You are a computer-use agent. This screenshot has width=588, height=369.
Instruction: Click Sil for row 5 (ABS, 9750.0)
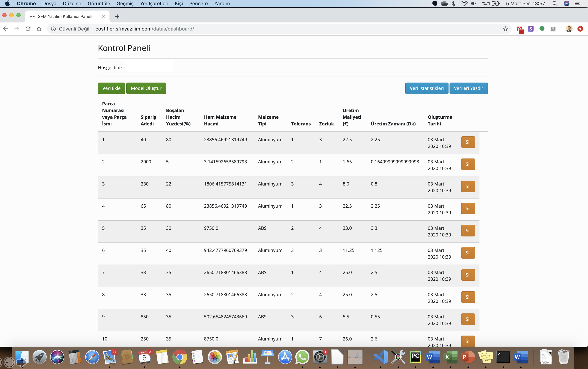coord(468,231)
